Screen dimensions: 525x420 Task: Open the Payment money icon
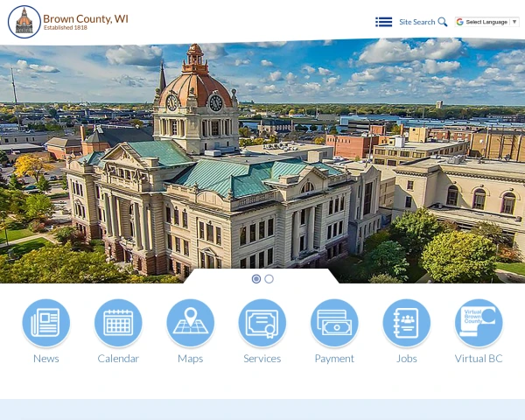[x=334, y=323]
